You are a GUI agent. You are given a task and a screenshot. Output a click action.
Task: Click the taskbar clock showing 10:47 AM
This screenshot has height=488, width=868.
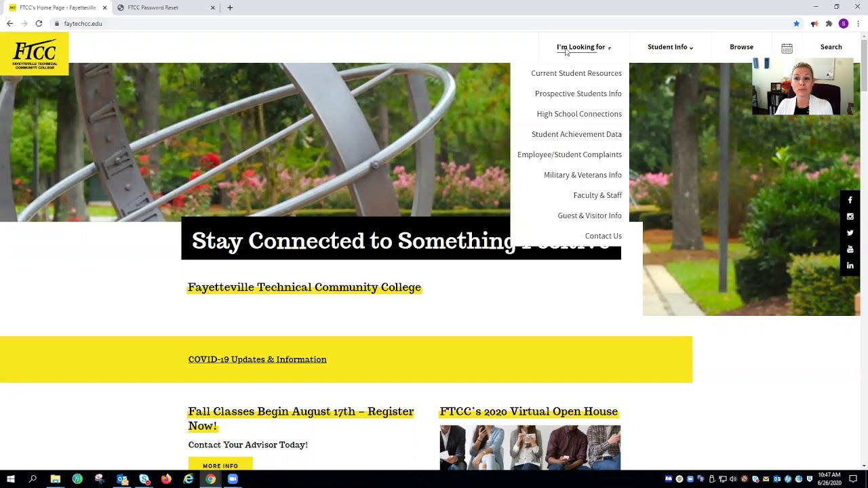click(829, 479)
